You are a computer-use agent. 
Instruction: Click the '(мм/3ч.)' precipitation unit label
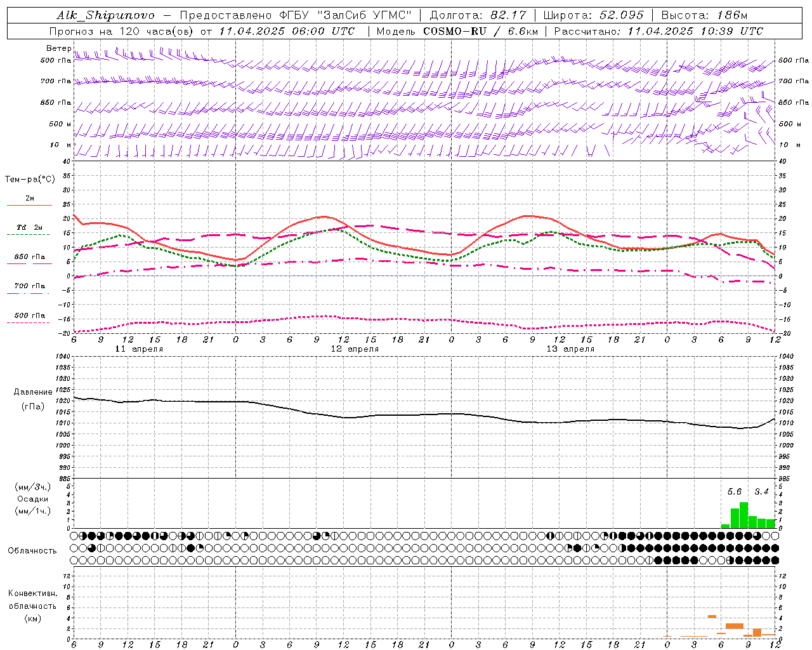(33, 487)
